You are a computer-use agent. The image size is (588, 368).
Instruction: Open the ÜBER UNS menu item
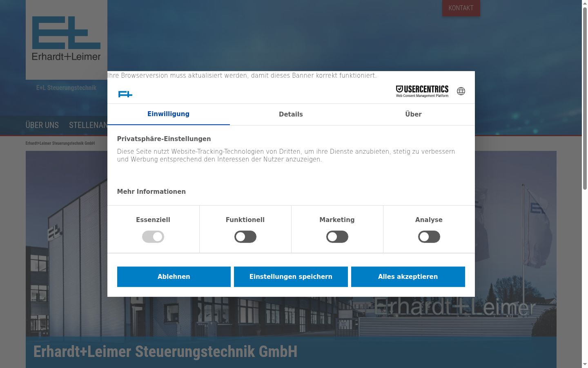click(42, 125)
